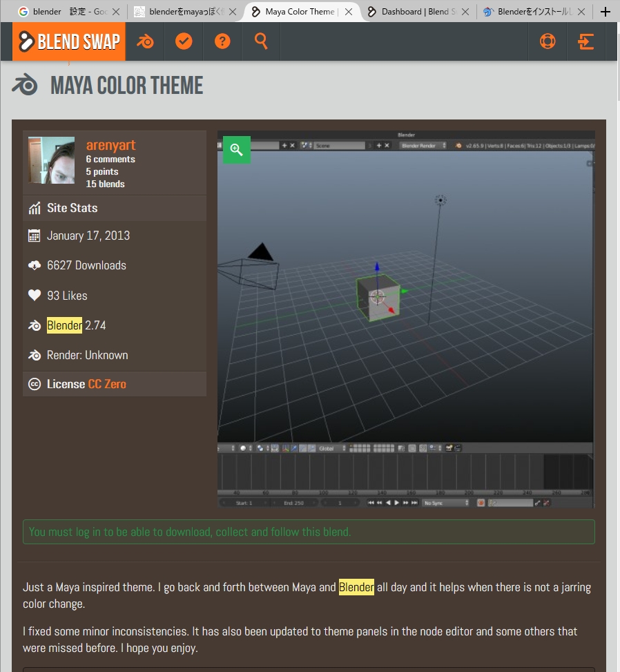The width and height of the screenshot is (620, 672).
Task: Click the Site Stats header
Action: coord(115,209)
